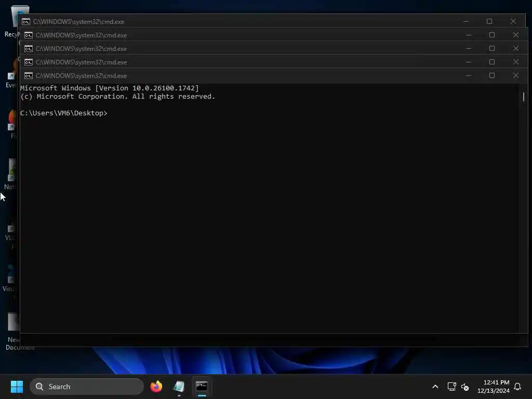This screenshot has height=399, width=532.
Task: Close the backmost cmd.exe window
Action: pyautogui.click(x=513, y=21)
